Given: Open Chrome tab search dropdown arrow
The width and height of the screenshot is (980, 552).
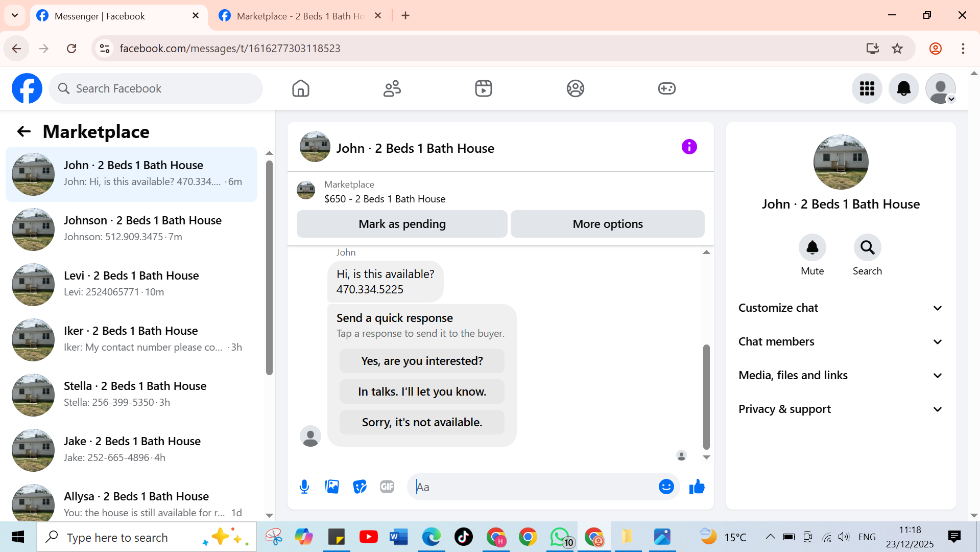Looking at the screenshot, I should [x=15, y=15].
